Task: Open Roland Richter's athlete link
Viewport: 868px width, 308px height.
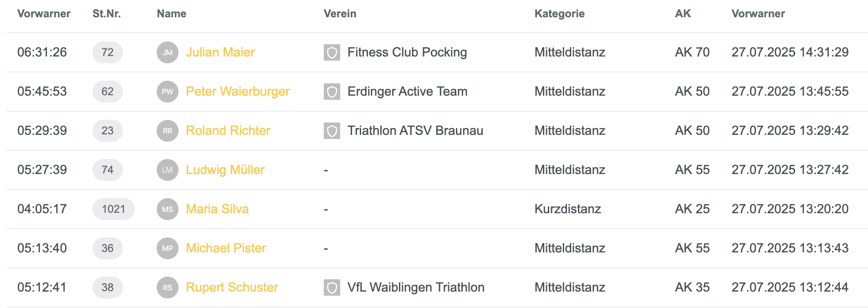Action: (228, 131)
